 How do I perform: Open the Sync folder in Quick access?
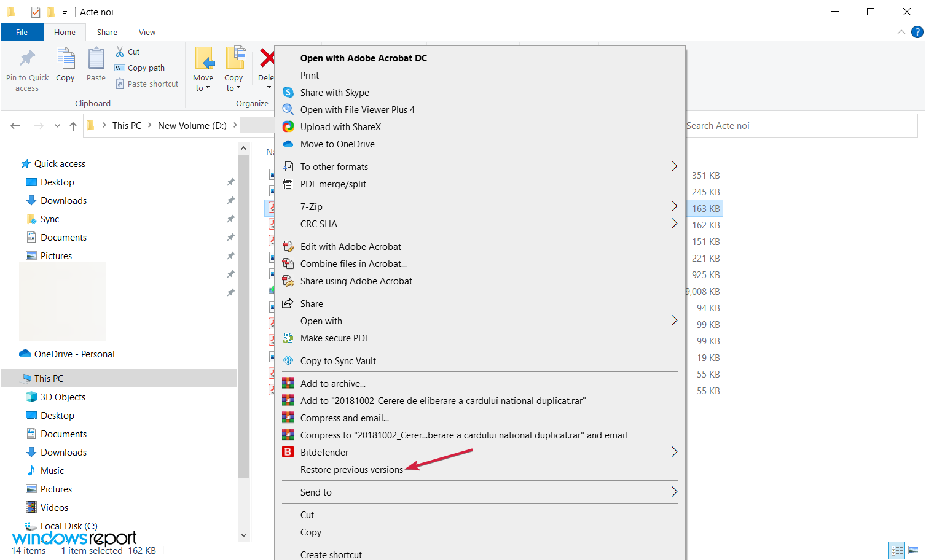tap(50, 219)
